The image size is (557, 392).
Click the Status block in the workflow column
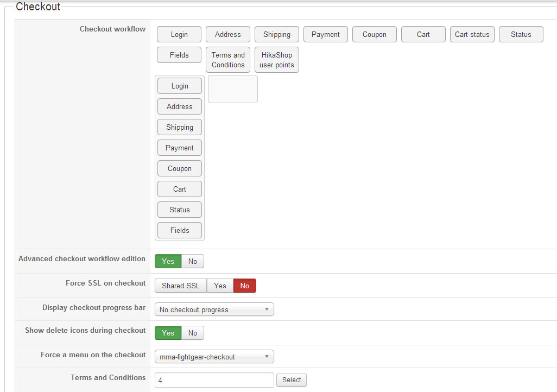point(180,210)
